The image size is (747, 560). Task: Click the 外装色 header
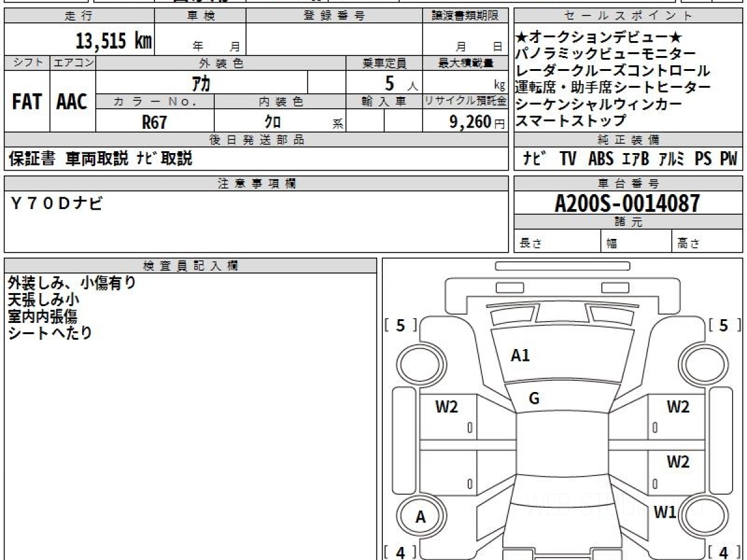pyautogui.click(x=221, y=63)
